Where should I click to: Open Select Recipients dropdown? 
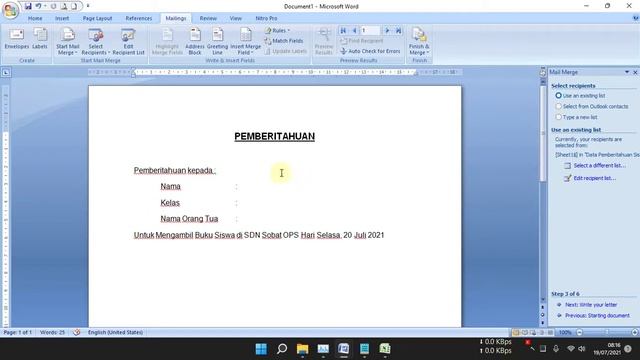[96, 42]
